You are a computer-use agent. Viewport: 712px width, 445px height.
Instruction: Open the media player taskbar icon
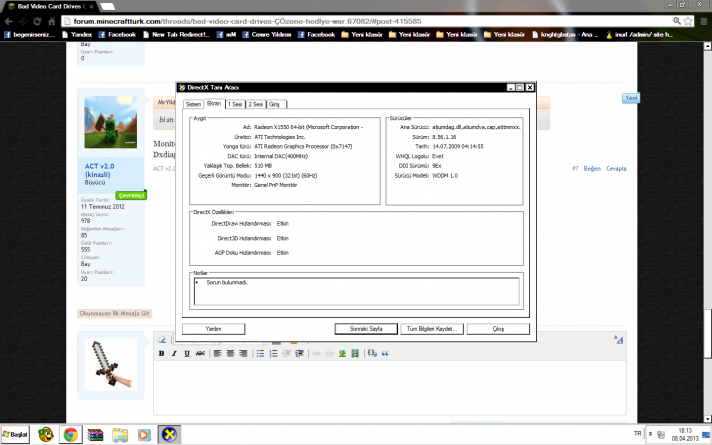coord(144,435)
